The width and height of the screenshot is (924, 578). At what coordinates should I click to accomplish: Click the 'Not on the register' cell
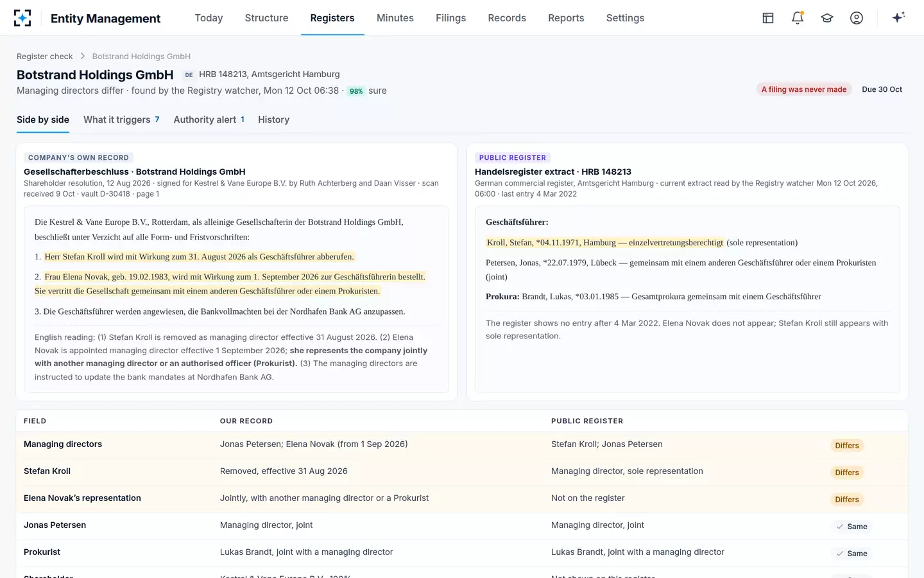[588, 498]
